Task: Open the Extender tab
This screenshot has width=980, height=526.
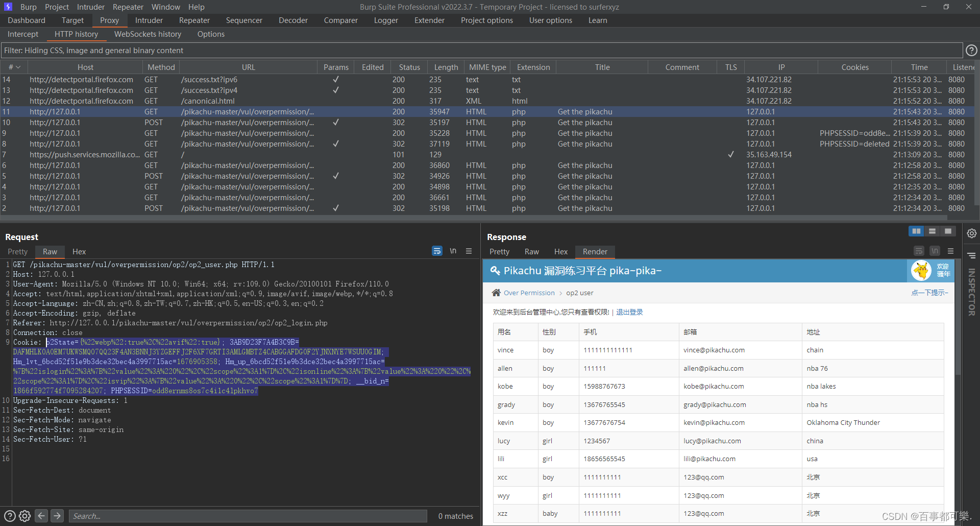Action: pos(429,20)
